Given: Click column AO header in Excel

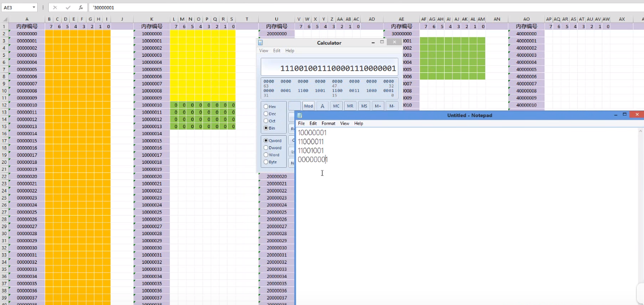Looking at the screenshot, I should tap(526, 19).
